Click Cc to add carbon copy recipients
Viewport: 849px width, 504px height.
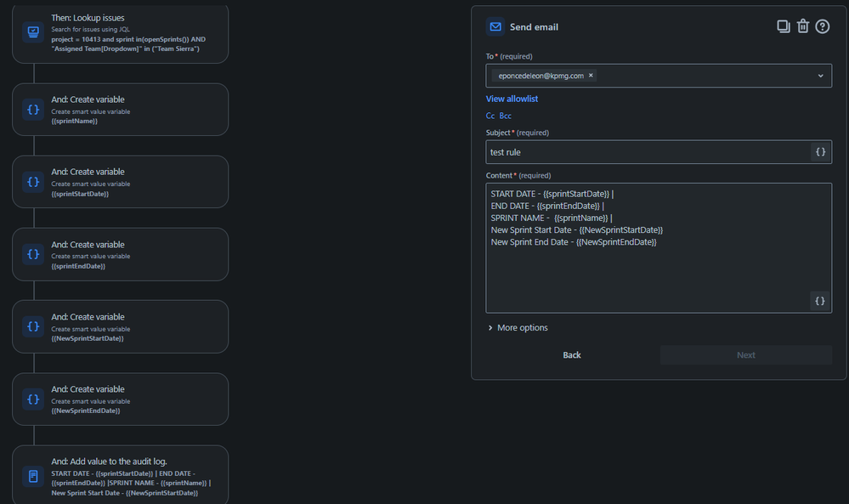(x=490, y=115)
